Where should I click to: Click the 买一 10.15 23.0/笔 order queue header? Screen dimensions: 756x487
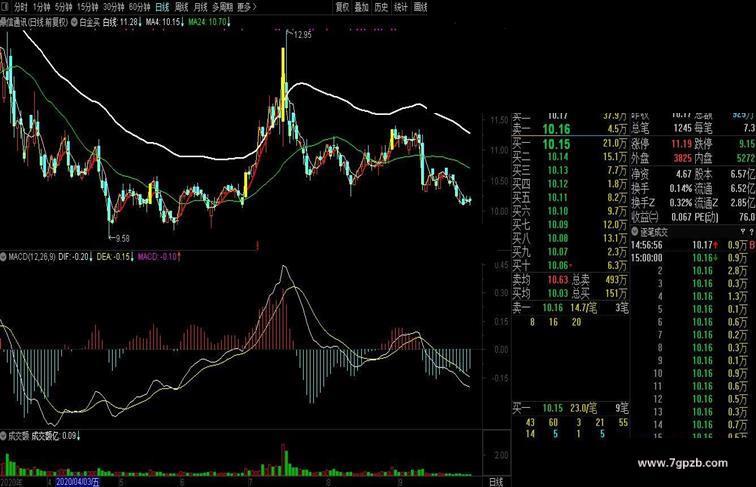pyautogui.click(x=570, y=408)
